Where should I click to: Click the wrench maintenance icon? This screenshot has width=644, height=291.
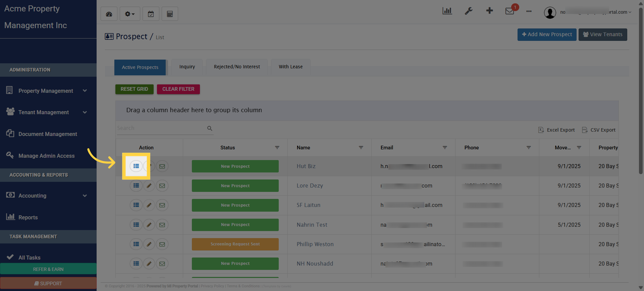(x=469, y=11)
